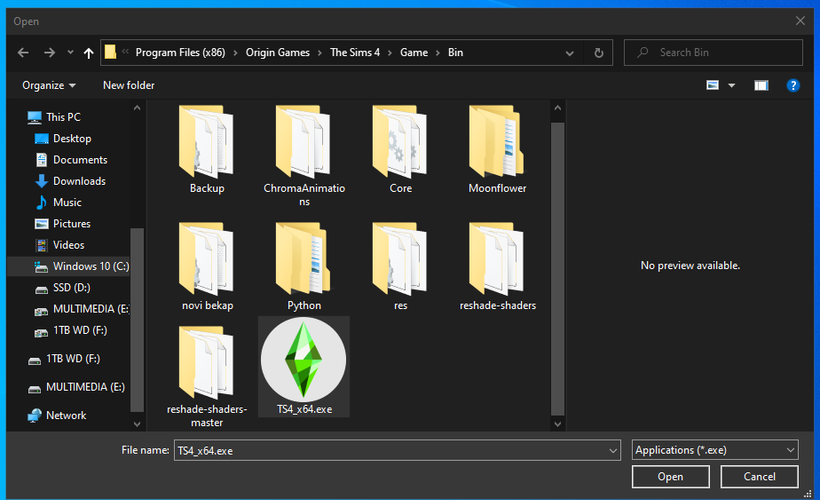Click Origin Games breadcrumb segment
Screen dimensions: 820x500
point(277,53)
